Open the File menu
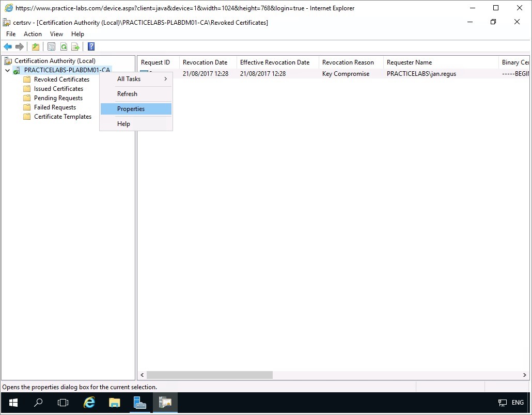 click(11, 34)
